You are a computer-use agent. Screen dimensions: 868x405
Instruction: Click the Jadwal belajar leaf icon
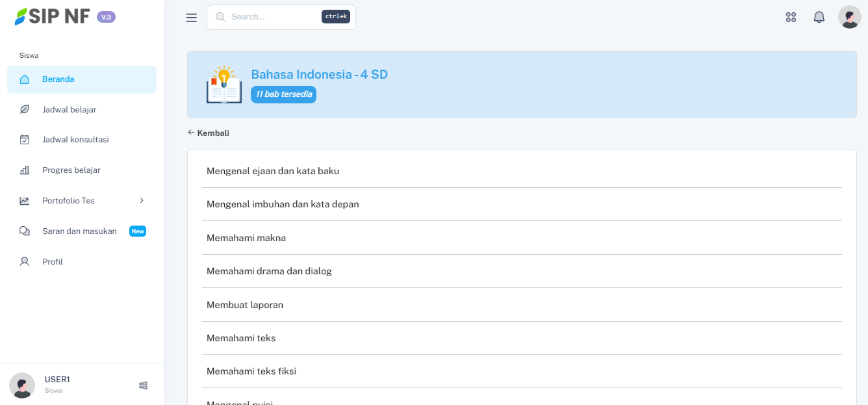[25, 109]
